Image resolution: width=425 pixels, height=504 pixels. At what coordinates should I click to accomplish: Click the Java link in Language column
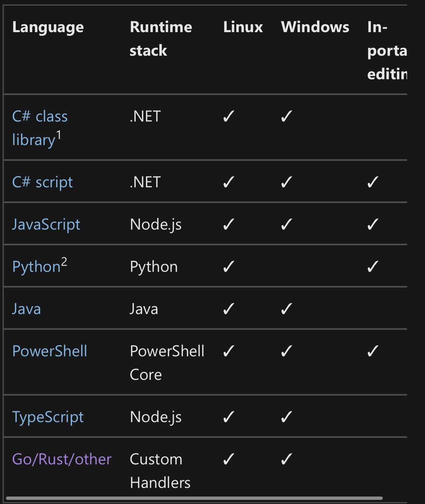tap(26, 309)
